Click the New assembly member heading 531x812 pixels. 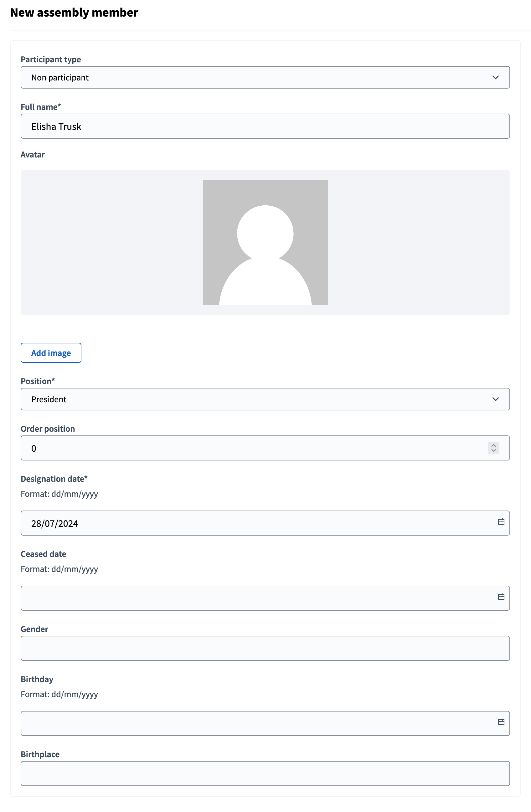74,13
